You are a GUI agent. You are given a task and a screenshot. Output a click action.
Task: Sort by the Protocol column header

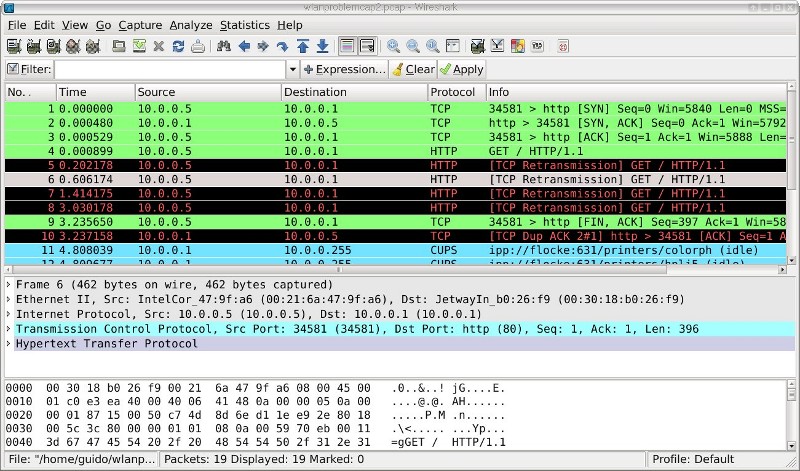click(457, 92)
